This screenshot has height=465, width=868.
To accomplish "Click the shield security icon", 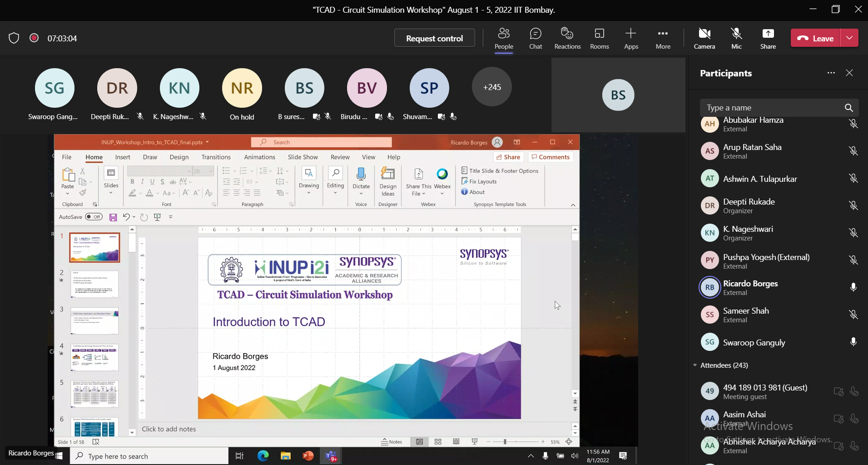I will coord(14,38).
